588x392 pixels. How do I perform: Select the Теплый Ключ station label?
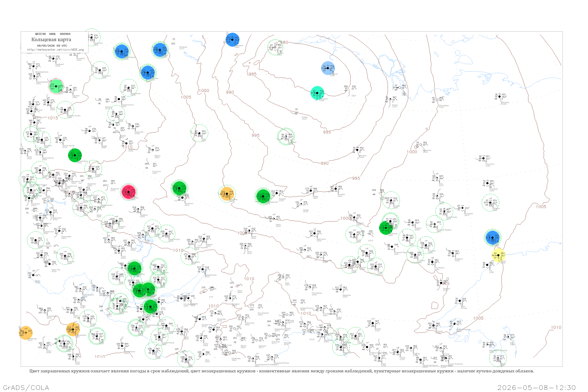tap(452, 217)
